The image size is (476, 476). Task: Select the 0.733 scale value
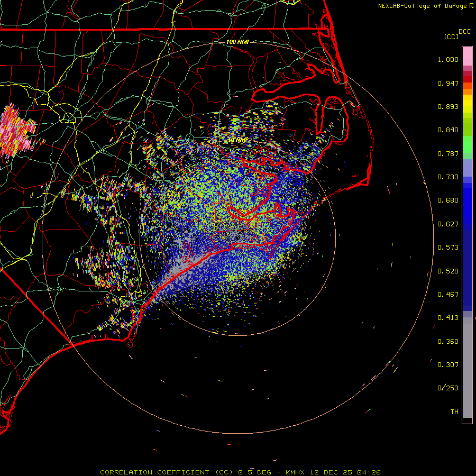point(448,177)
